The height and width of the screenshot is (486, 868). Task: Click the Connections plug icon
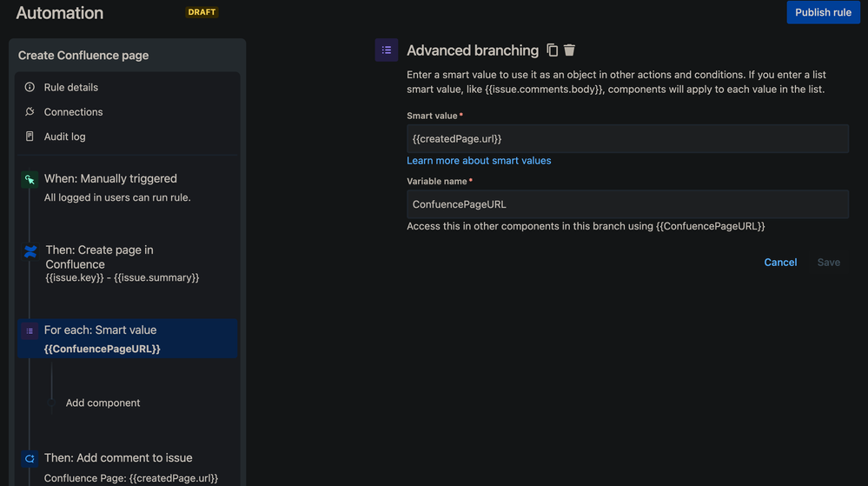[x=30, y=111]
